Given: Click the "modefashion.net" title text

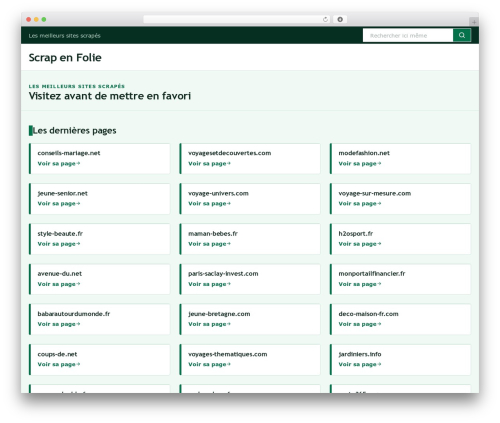Looking at the screenshot, I should 364,153.
